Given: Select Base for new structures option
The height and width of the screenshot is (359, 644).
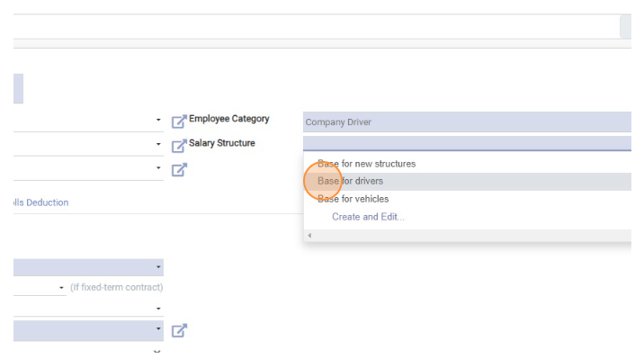Looking at the screenshot, I should pos(366,164).
